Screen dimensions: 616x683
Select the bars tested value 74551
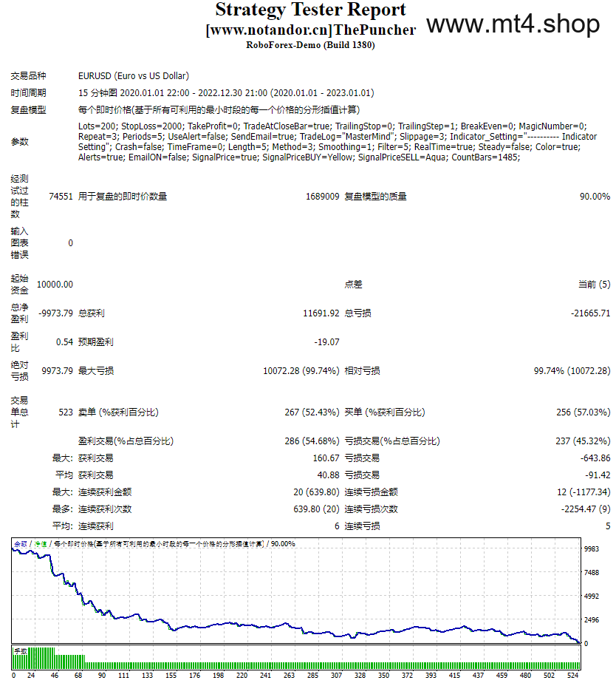click(x=61, y=197)
